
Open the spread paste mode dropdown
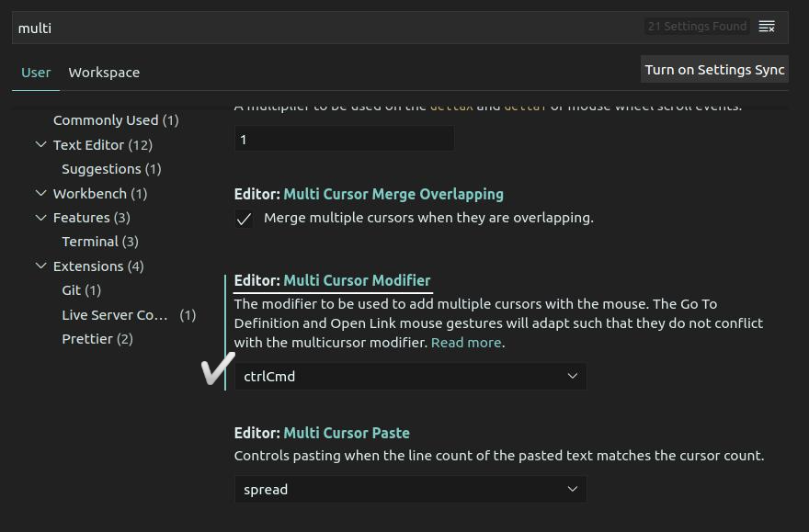coord(410,489)
